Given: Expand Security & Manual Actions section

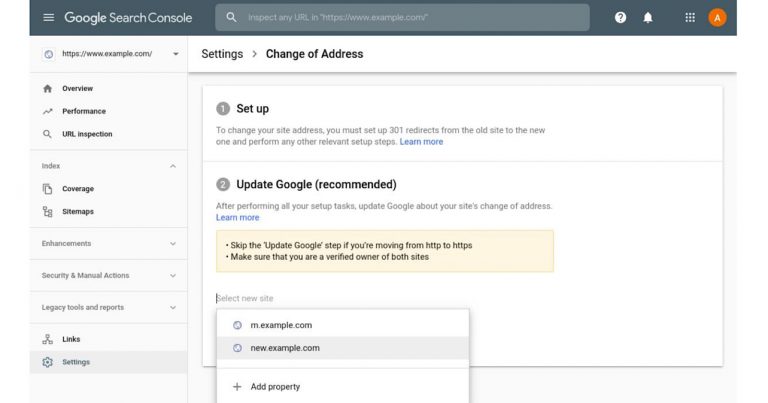Looking at the screenshot, I should pyautogui.click(x=173, y=276).
